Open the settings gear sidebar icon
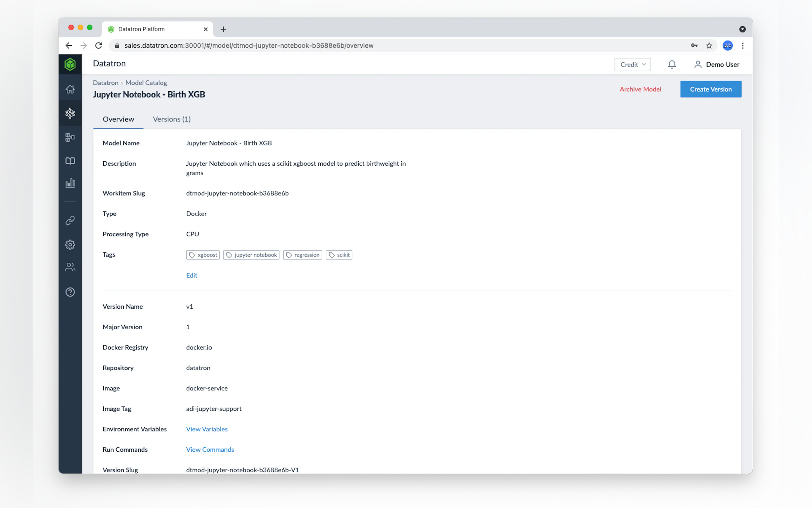The image size is (812, 508). (70, 245)
